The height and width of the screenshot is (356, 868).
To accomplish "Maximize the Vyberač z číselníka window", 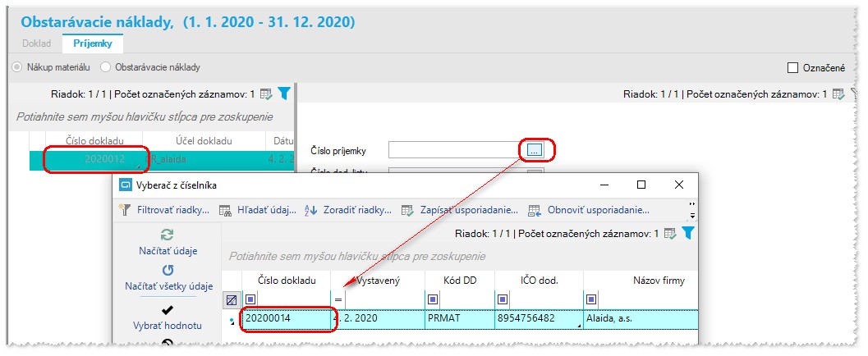I will [x=641, y=185].
